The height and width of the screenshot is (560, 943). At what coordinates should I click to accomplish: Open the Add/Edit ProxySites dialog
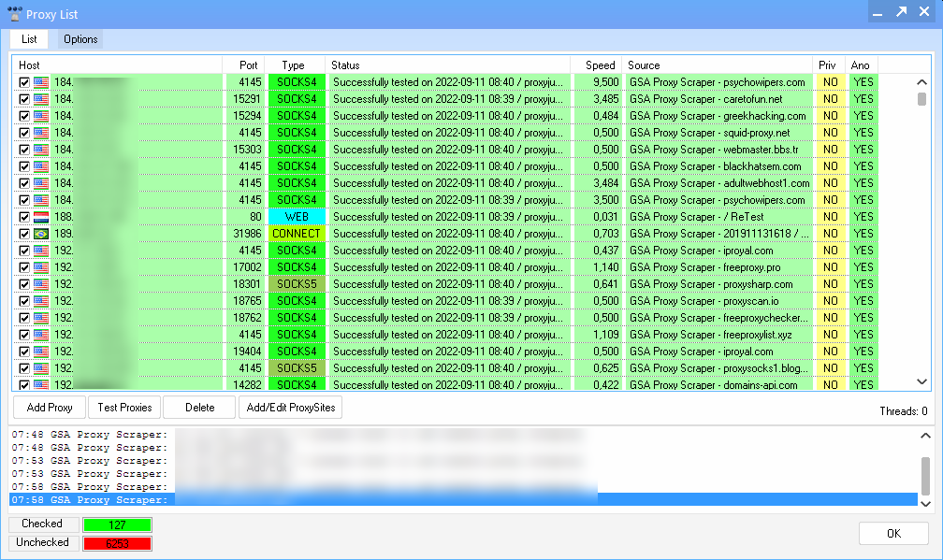click(x=291, y=408)
